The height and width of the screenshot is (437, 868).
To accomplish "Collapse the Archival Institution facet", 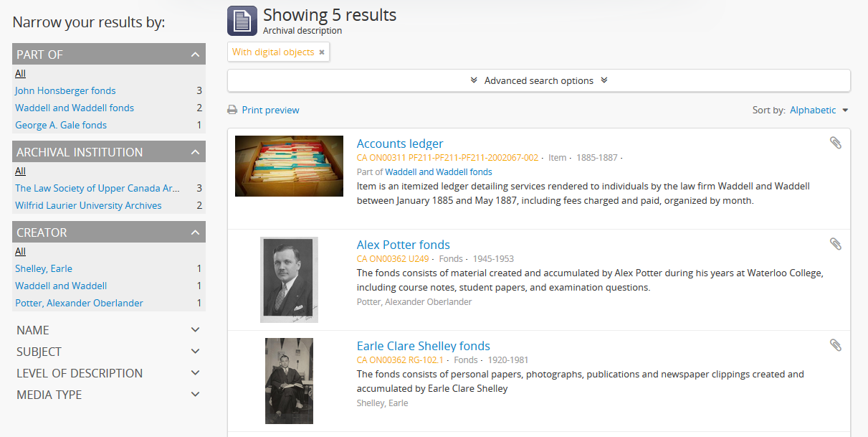I will (x=195, y=152).
